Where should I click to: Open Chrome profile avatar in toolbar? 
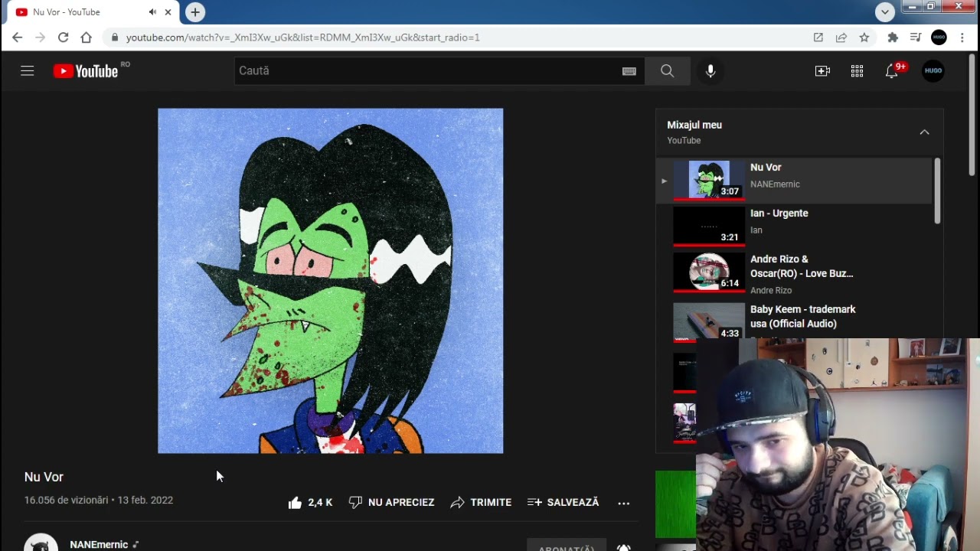pos(939,37)
